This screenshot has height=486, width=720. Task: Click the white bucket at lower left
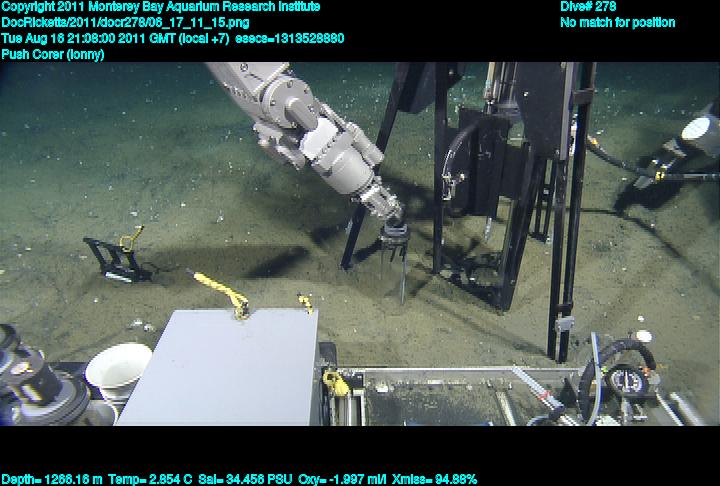click(118, 372)
